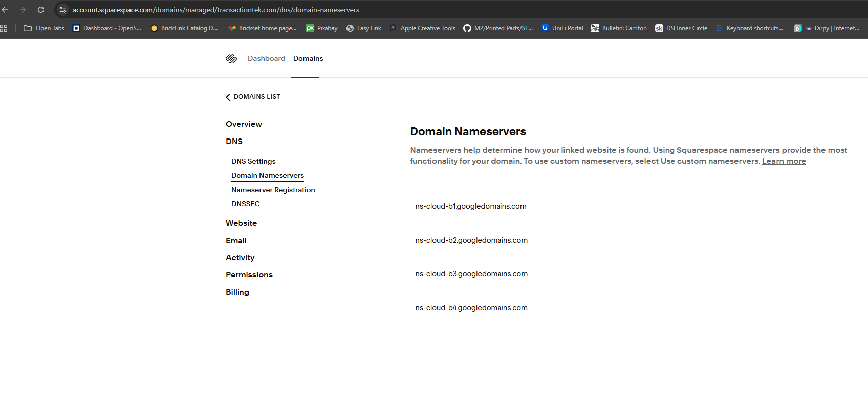Expand the DNS section in the sidebar
The height and width of the screenshot is (417, 868).
point(234,142)
